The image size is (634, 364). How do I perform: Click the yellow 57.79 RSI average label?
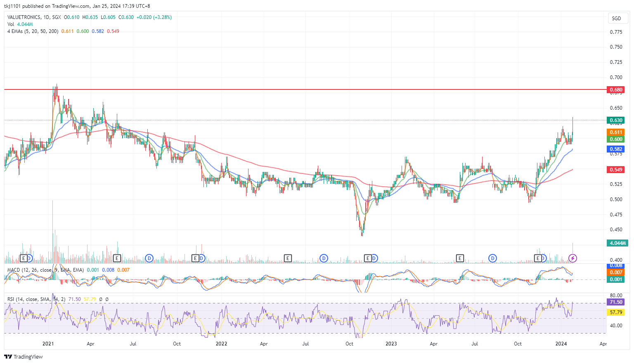point(616,312)
